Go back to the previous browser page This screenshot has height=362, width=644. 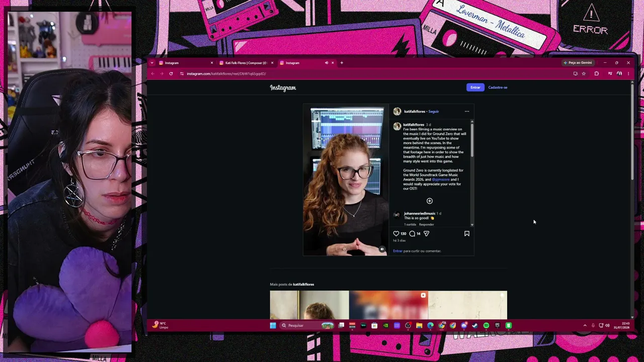click(153, 74)
